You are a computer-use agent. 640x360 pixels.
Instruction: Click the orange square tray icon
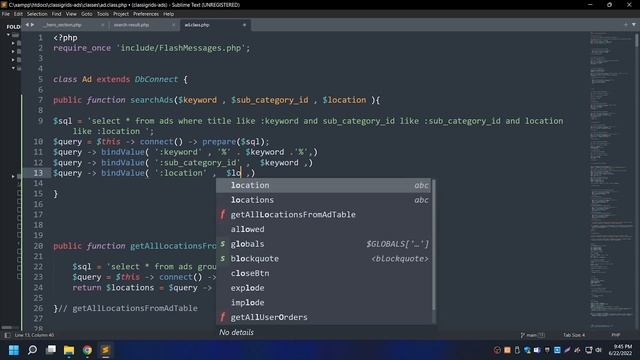507,350
